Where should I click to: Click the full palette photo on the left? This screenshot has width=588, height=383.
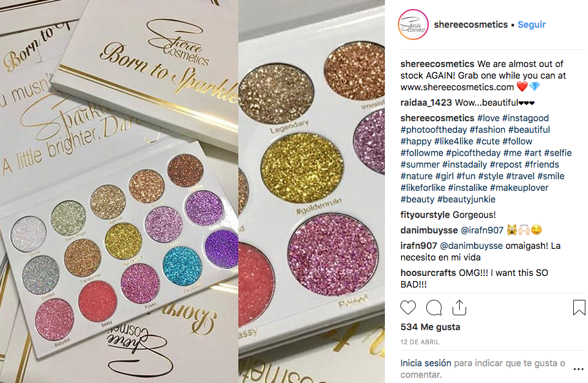(119, 191)
